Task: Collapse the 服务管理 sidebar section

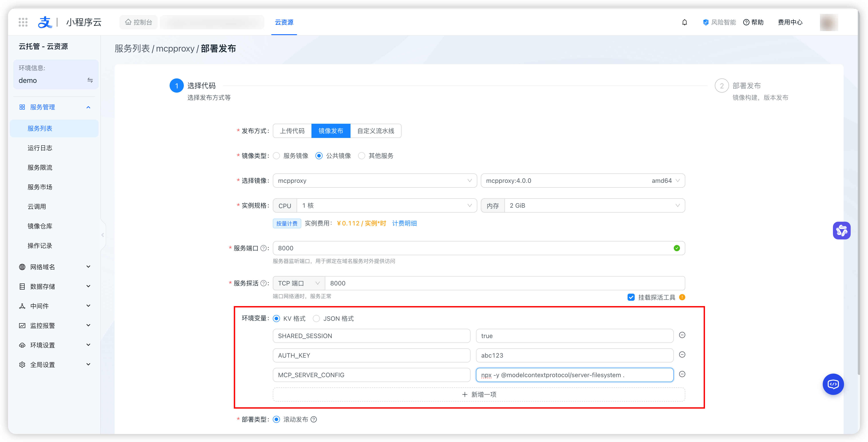Action: 88,107
